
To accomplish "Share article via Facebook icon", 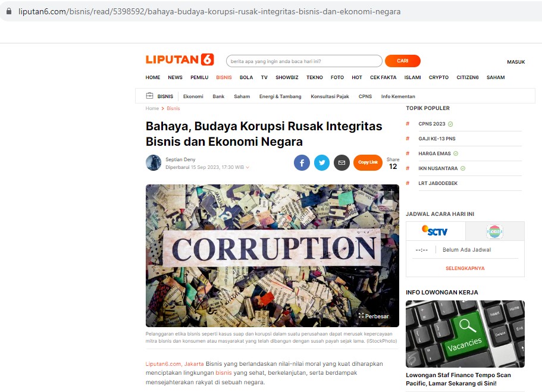I will pos(302,162).
